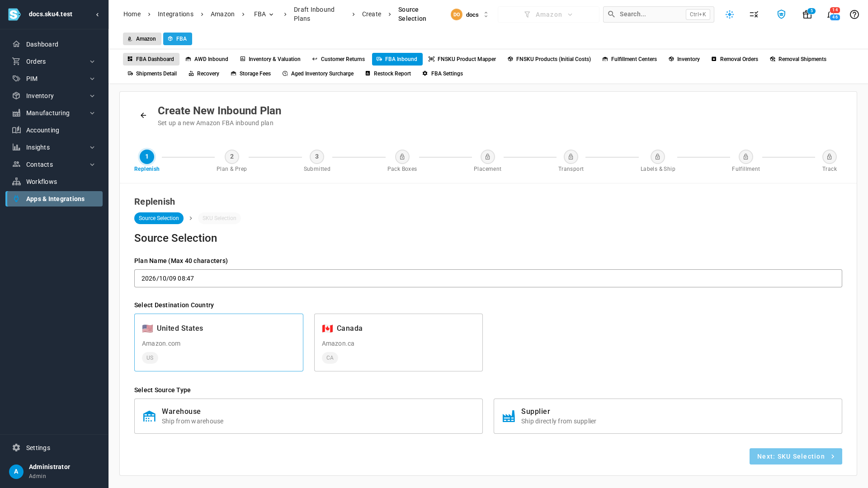Switch to FBA Dashboard tab
This screenshot has height=488, width=868.
[151, 59]
